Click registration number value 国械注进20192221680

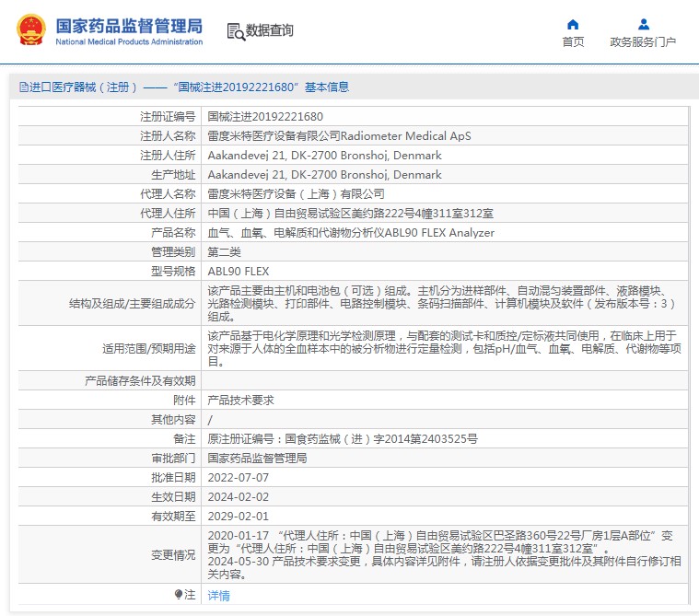click(265, 117)
